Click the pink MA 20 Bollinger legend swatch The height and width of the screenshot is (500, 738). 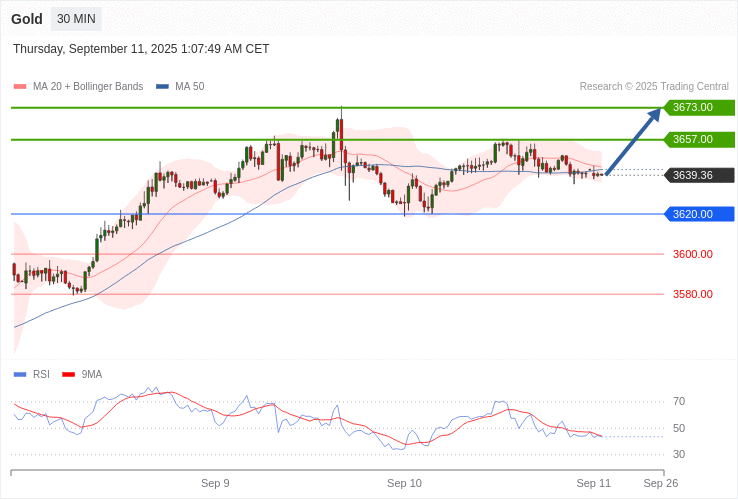[x=20, y=87]
